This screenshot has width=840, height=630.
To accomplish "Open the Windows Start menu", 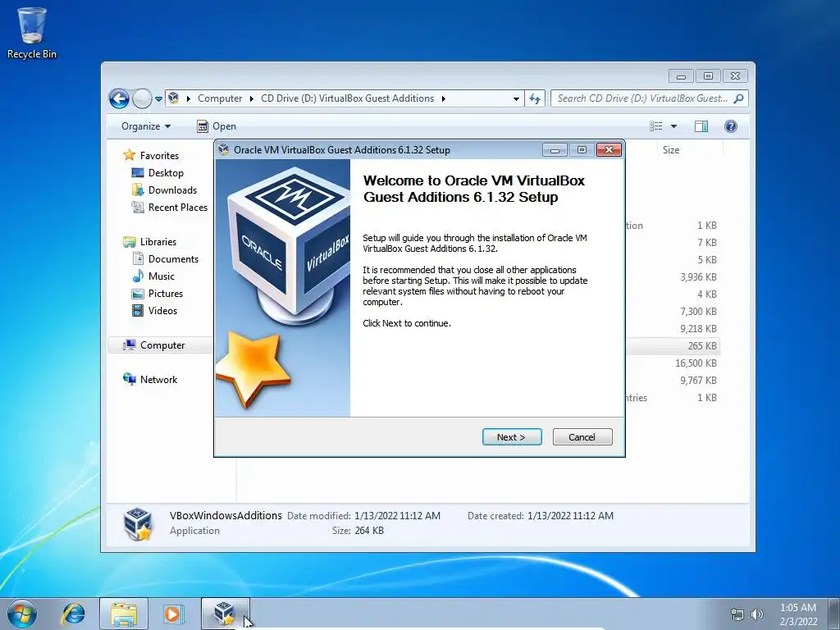I will (x=22, y=614).
